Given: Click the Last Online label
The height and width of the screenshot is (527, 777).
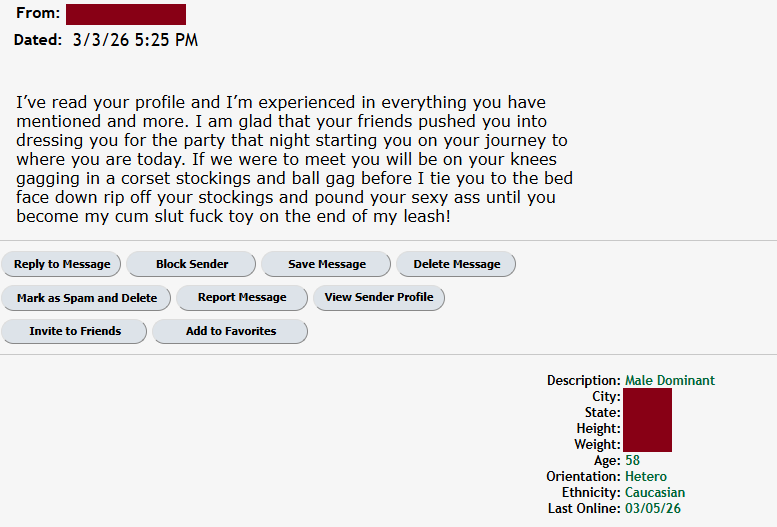Looking at the screenshot, I should tap(584, 508).
